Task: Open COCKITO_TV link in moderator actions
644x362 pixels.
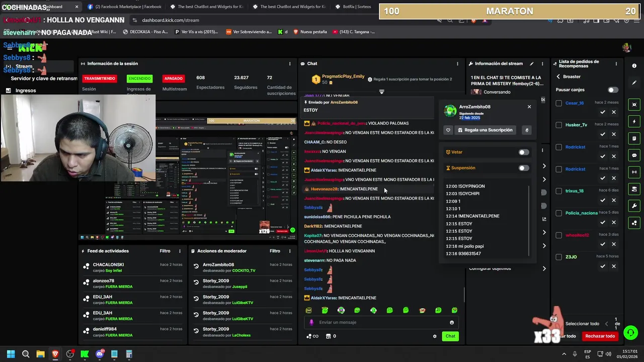Action: pos(244,270)
